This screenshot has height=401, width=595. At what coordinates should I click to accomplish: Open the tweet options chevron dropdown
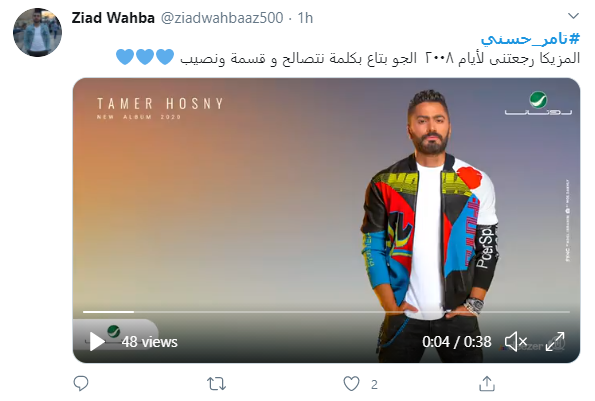(x=573, y=16)
